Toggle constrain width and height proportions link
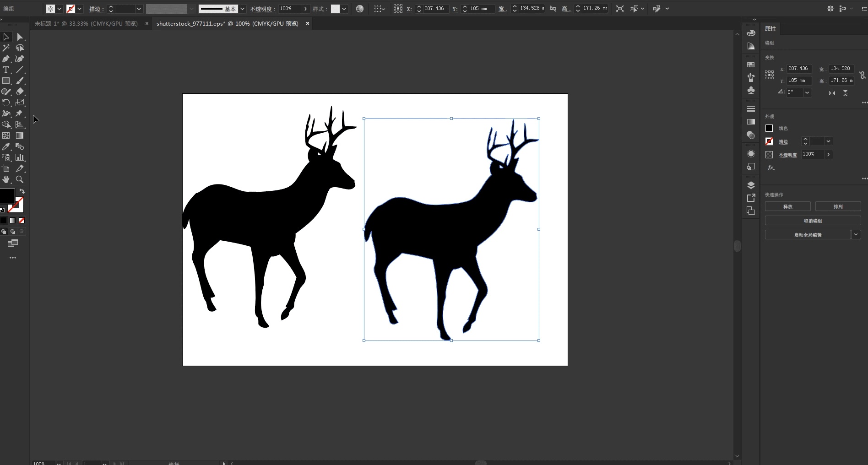 pos(863,75)
